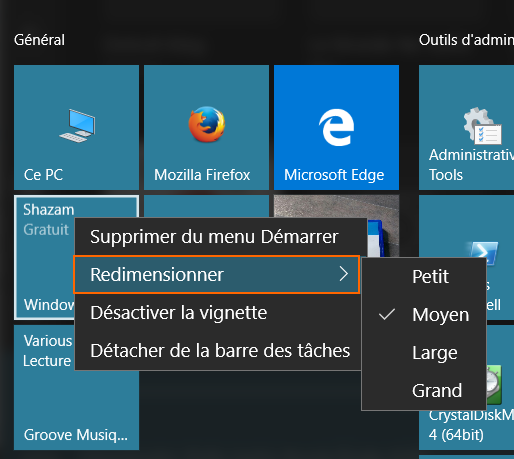Select the checked Moyen size option

[x=424, y=315]
